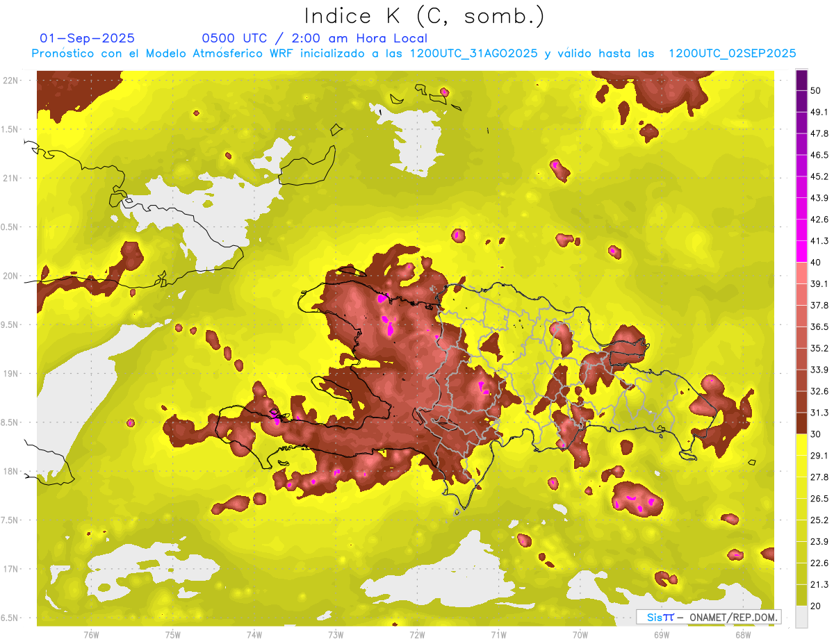The width and height of the screenshot is (834, 644).
Task: Click the legend value '26.5'
Action: click(819, 499)
